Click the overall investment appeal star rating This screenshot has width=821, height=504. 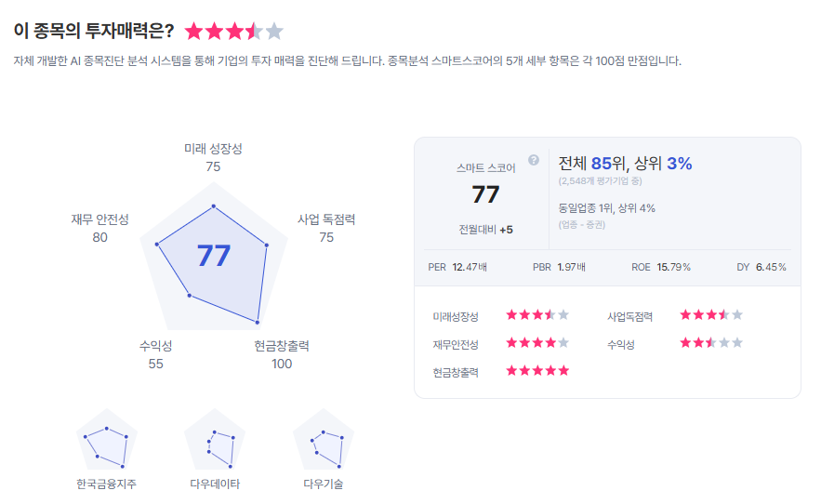(233, 32)
